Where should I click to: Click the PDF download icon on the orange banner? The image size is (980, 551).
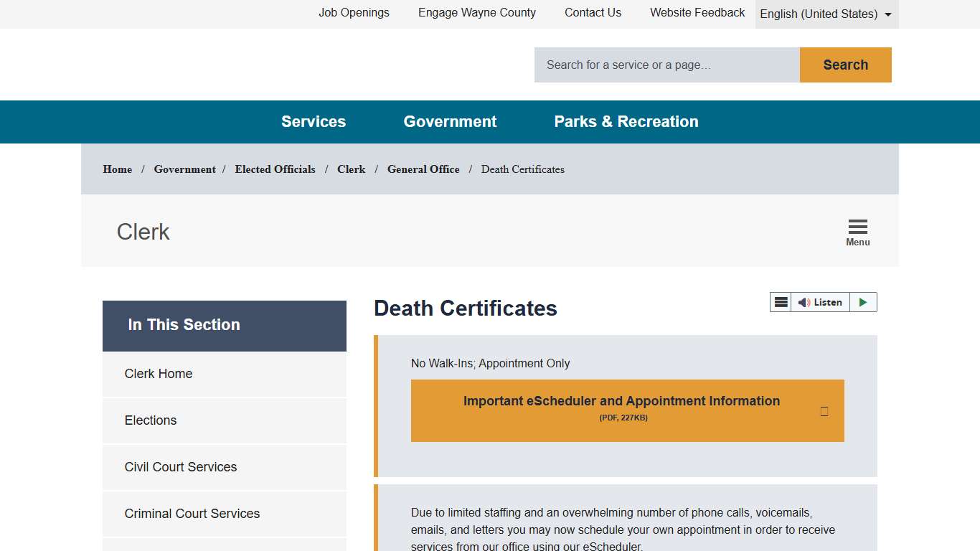(x=824, y=410)
